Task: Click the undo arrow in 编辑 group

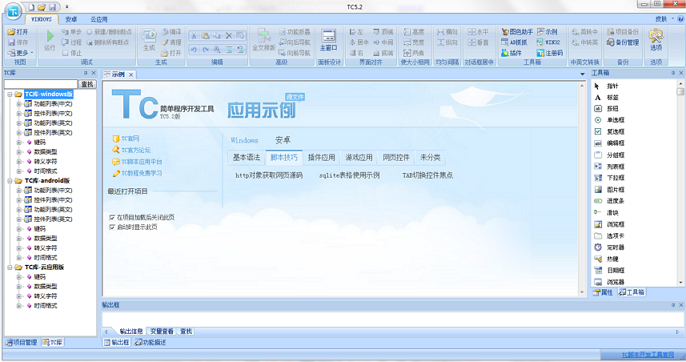Action: (x=194, y=49)
